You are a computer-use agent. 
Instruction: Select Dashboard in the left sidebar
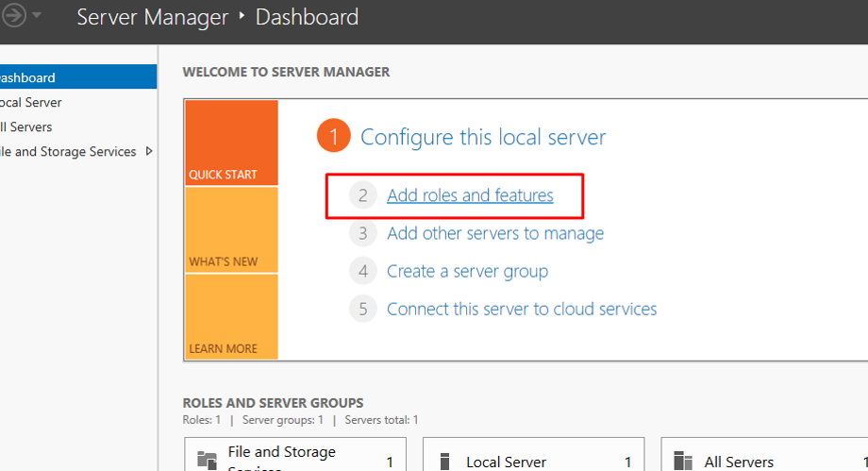(28, 78)
